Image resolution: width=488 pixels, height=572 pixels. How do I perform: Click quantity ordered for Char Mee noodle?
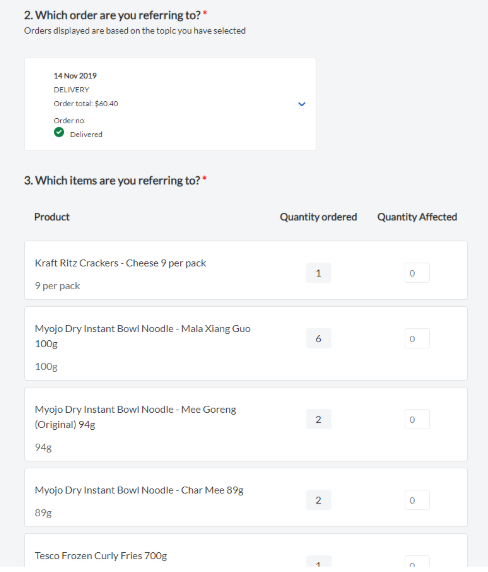(318, 500)
